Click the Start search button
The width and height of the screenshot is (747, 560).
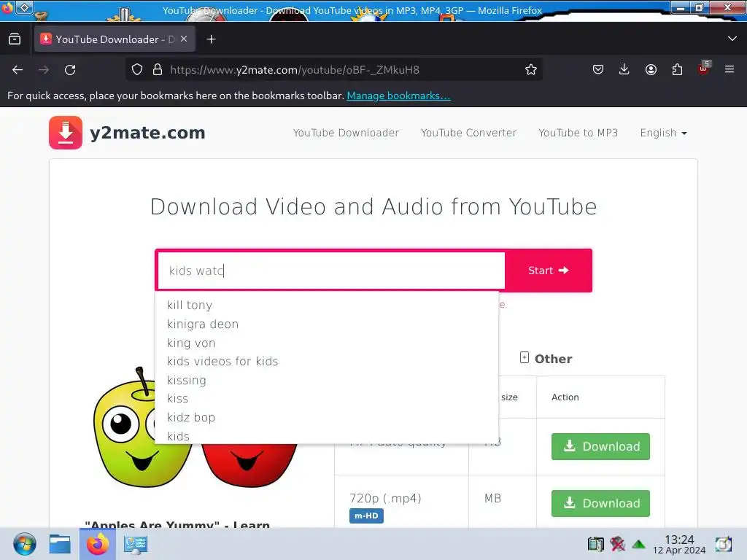(549, 271)
